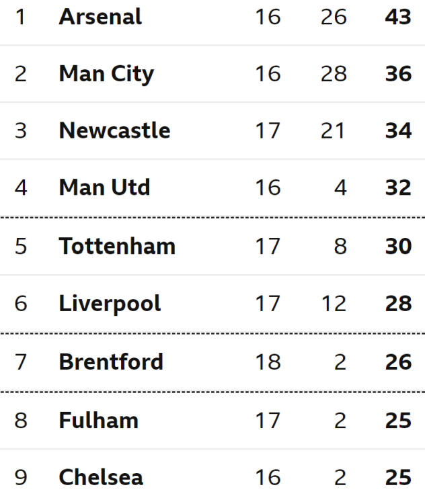Open the Arsenal team link
Image resolution: width=425 pixels, height=504 pixels.
click(x=100, y=17)
